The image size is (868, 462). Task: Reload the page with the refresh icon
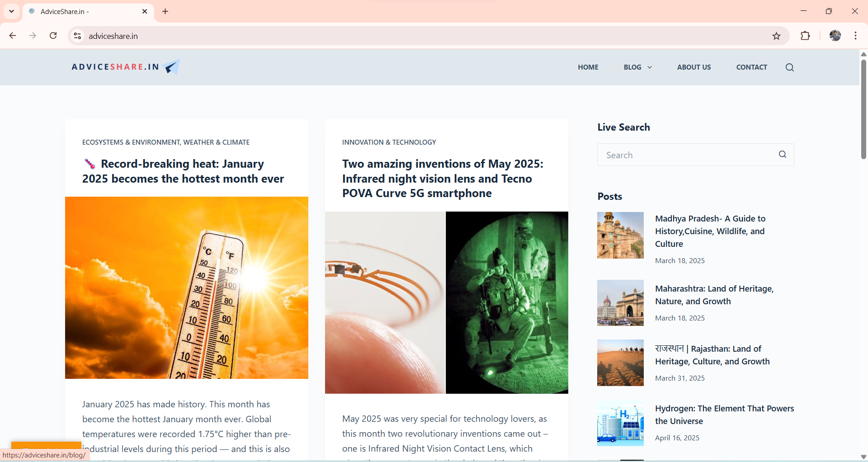click(x=53, y=36)
